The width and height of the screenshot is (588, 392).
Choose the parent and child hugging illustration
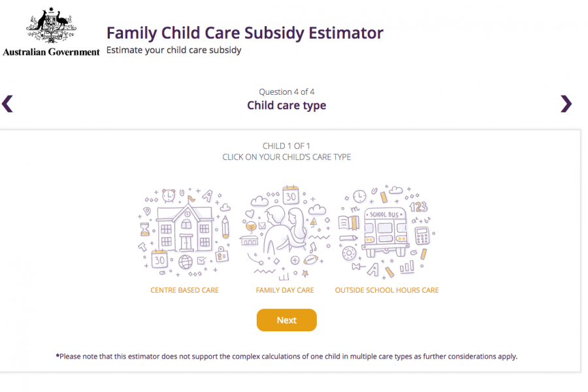(285, 232)
